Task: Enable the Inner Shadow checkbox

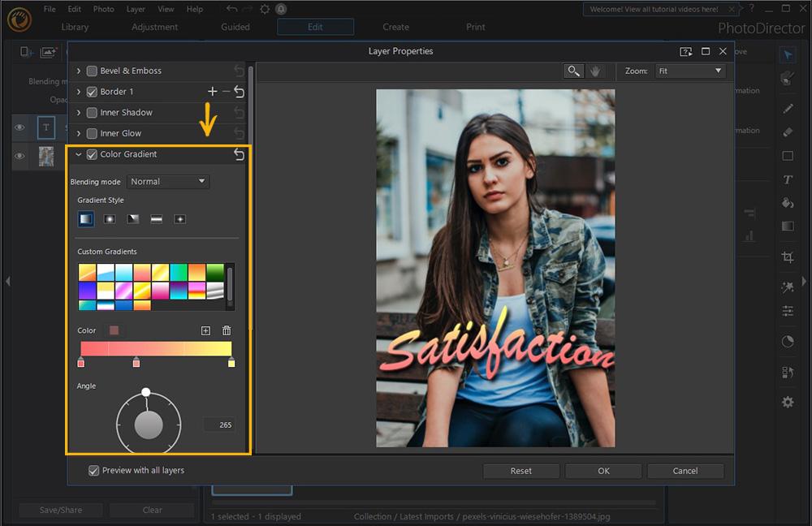Action: [92, 113]
